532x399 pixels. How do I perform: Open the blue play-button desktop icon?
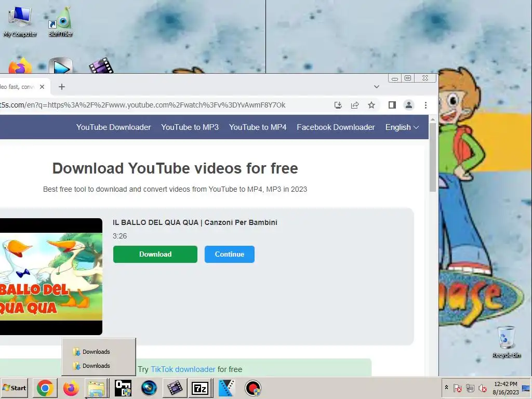pyautogui.click(x=61, y=66)
